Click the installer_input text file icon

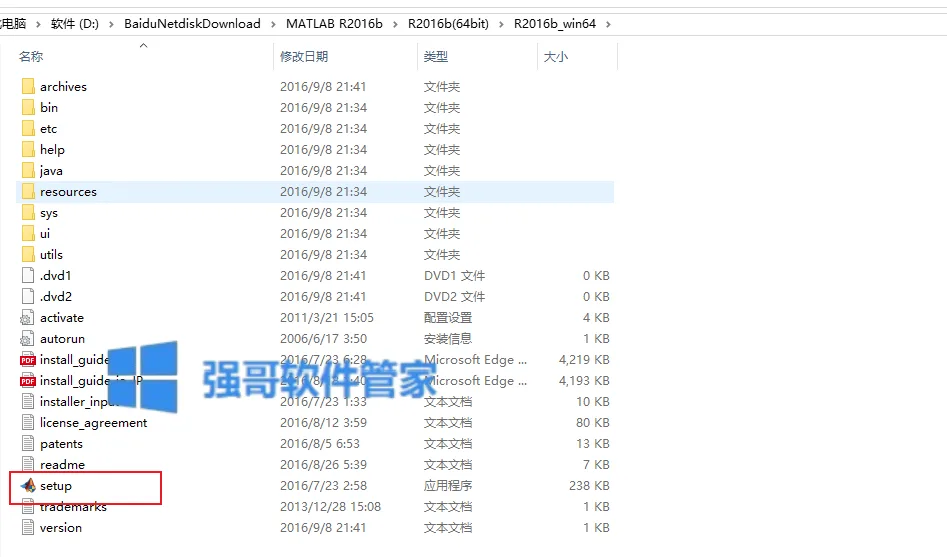click(28, 402)
